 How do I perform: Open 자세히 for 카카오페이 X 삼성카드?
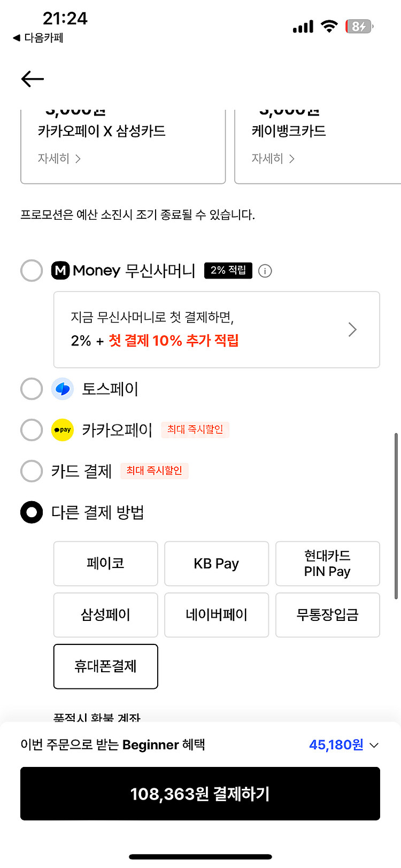pos(59,159)
